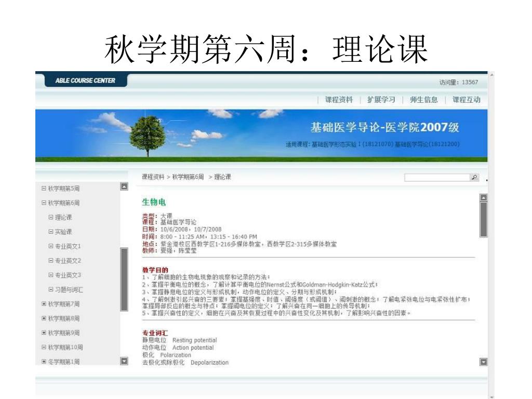Open the 课程资料 menu
The height and width of the screenshot is (399, 532).
pos(339,99)
